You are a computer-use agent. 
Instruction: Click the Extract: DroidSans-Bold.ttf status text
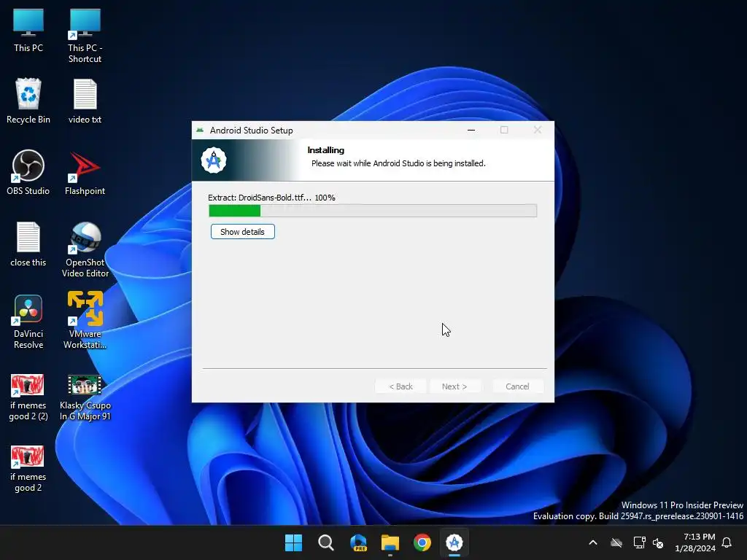271,198
